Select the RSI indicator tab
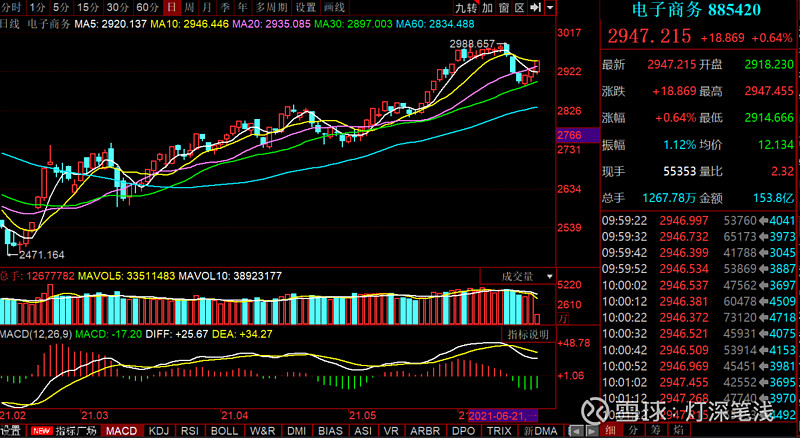The height and width of the screenshot is (438, 800). [189, 431]
